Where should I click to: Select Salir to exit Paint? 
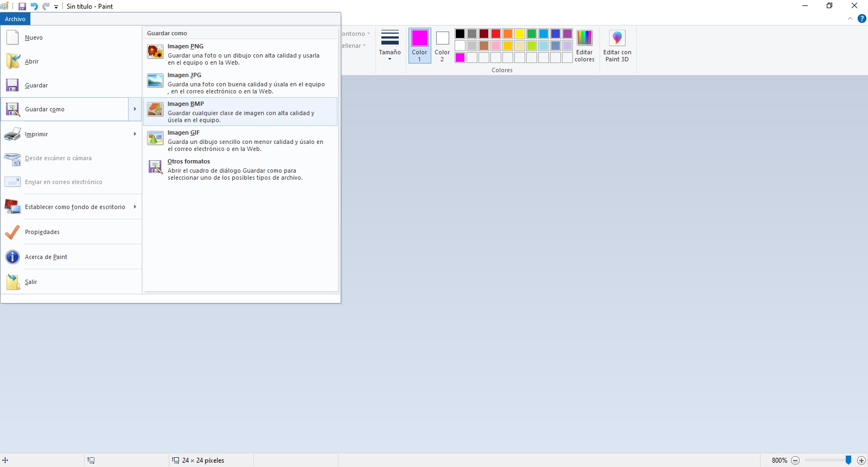point(71,282)
